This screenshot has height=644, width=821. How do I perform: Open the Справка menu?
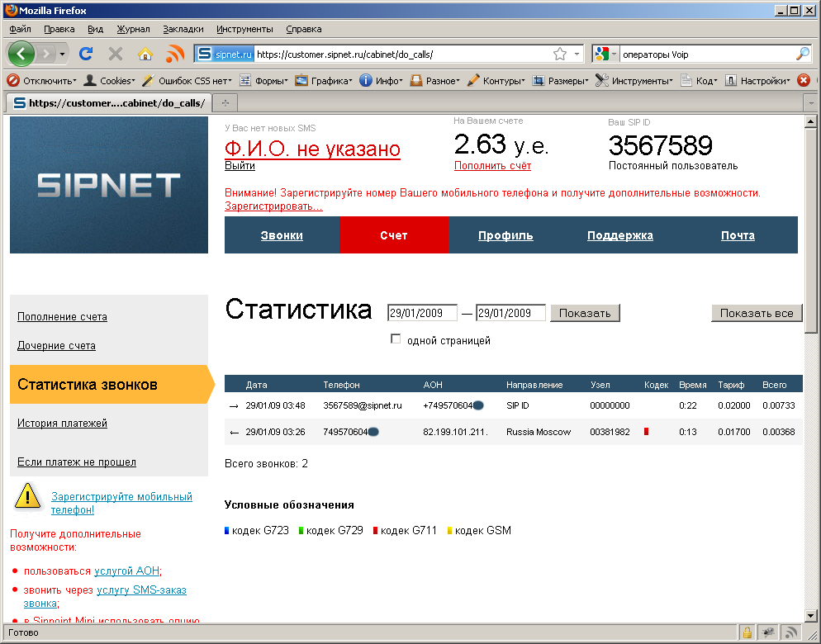coord(304,29)
